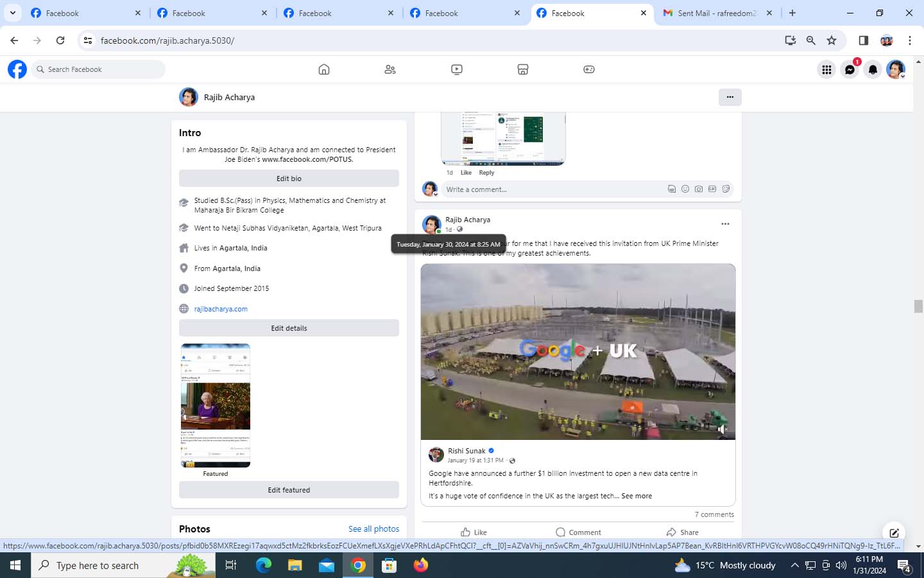The width and height of the screenshot is (924, 578).
Task: Click the sticker icon in comment box
Action: 726,189
